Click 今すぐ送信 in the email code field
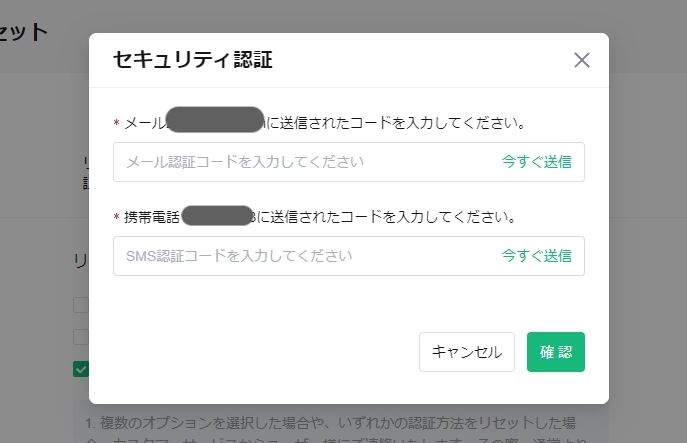Image resolution: width=687 pixels, height=443 pixels. coord(536,162)
